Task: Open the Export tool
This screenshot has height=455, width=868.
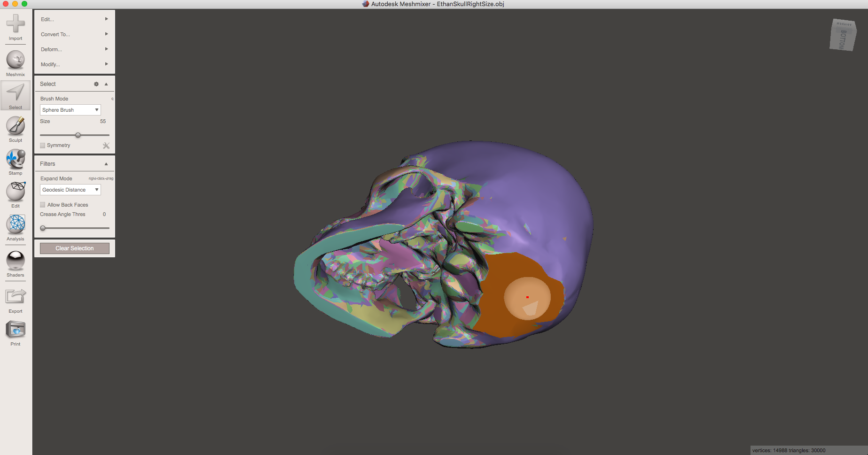Action: point(16,301)
